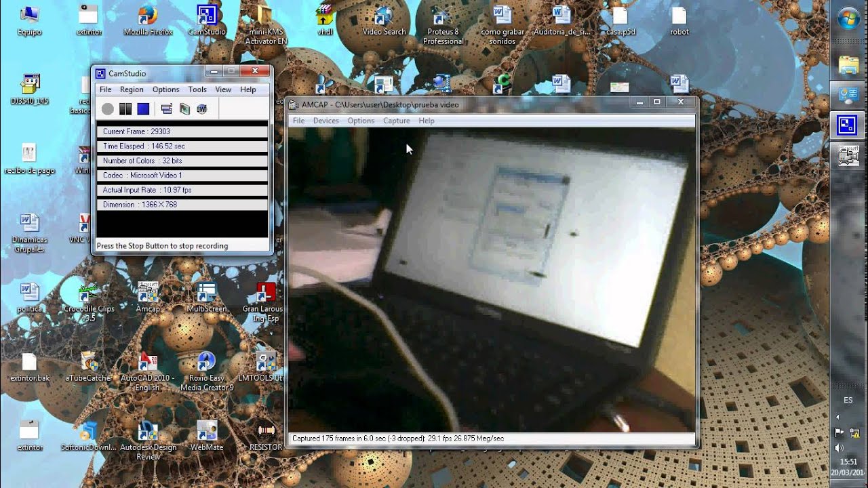The image size is (868, 488).
Task: Click the AMCAP captured frames status bar
Action: point(492,439)
